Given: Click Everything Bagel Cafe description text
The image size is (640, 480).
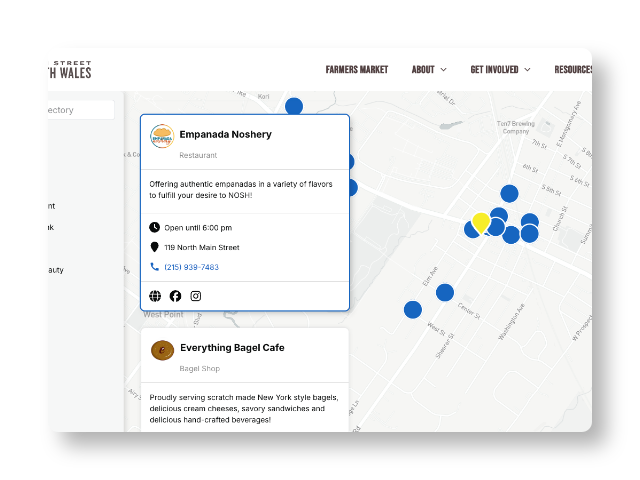Looking at the screenshot, I should click(244, 409).
